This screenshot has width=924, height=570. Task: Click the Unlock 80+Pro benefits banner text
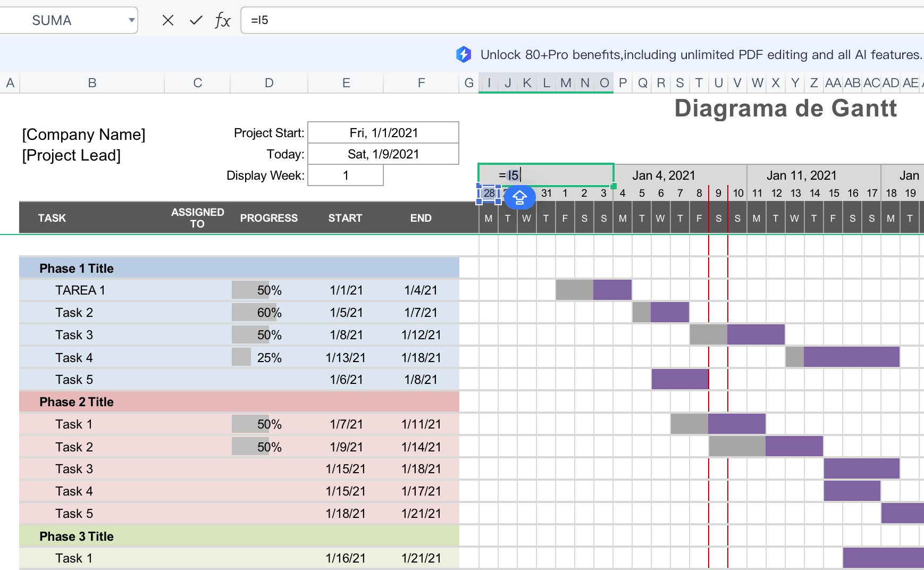(701, 55)
